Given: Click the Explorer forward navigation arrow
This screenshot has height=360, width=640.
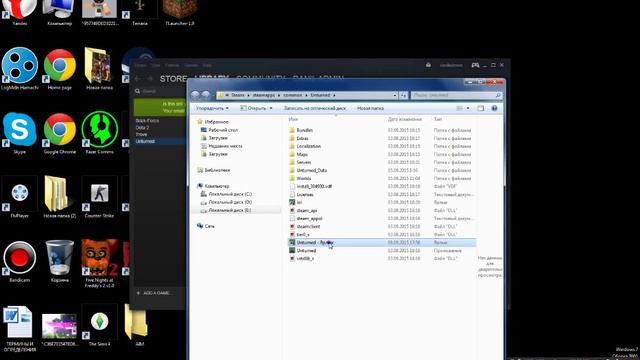Looking at the screenshot, I should [206, 95].
